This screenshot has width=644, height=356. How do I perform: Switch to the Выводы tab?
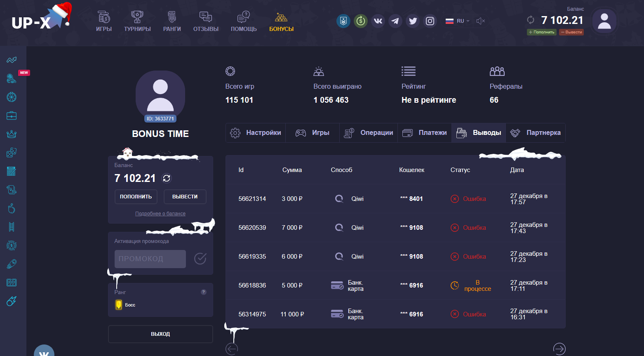pyautogui.click(x=479, y=133)
